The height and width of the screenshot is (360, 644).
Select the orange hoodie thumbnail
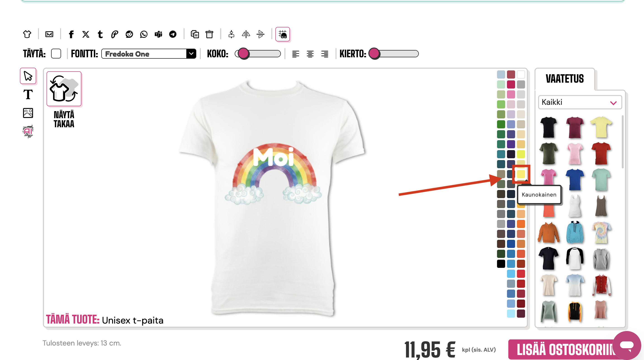(549, 232)
